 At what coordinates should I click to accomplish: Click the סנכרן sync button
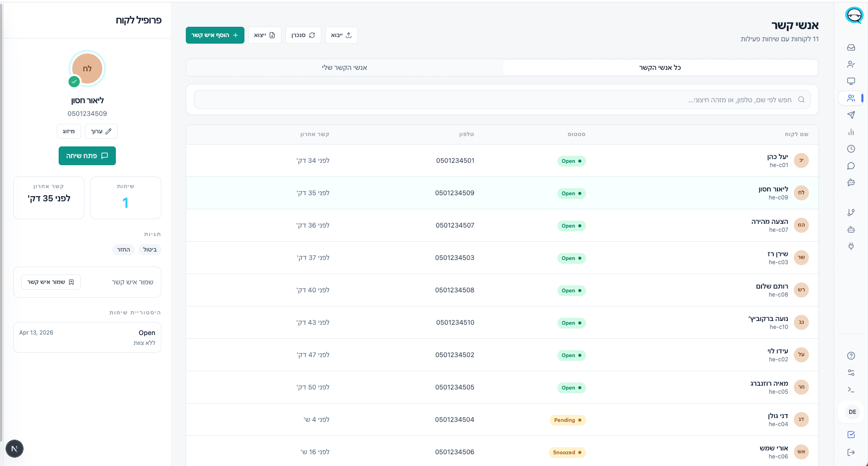point(303,35)
